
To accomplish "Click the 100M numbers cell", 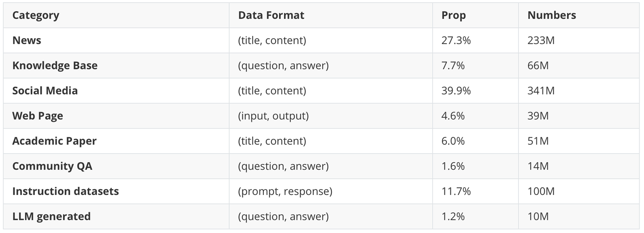I will tap(541, 191).
